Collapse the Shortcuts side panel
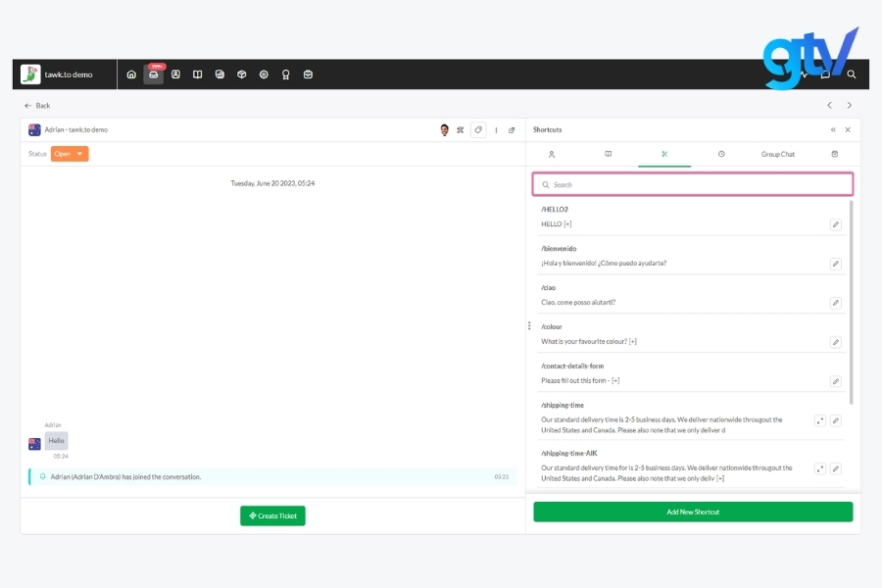 click(x=833, y=129)
